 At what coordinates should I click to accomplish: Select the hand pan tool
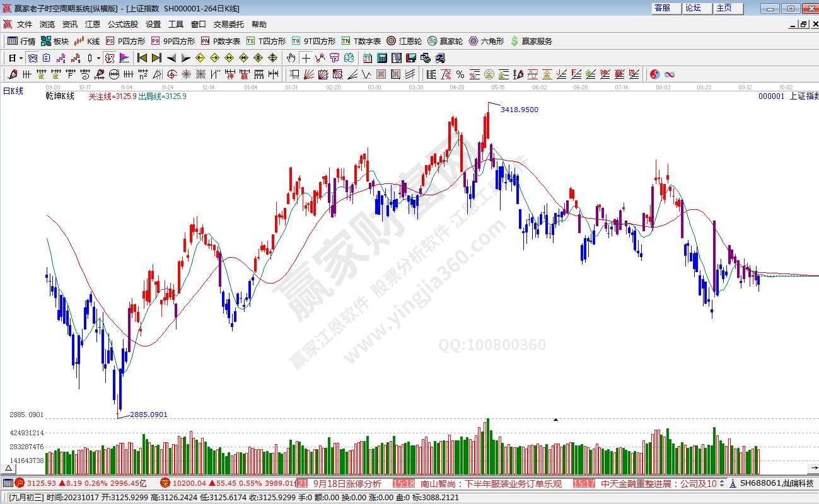291,58
